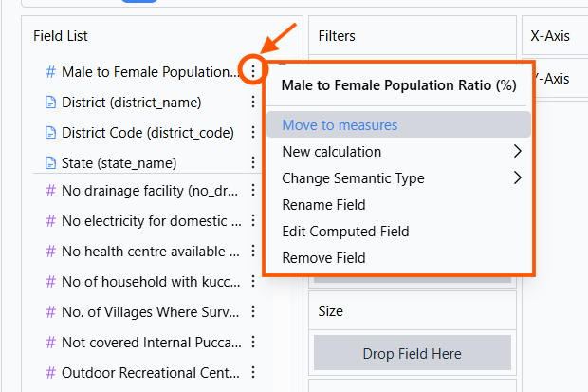Open options for Male to Female Population field
Viewport: 588px width, 392px height.
[252, 71]
